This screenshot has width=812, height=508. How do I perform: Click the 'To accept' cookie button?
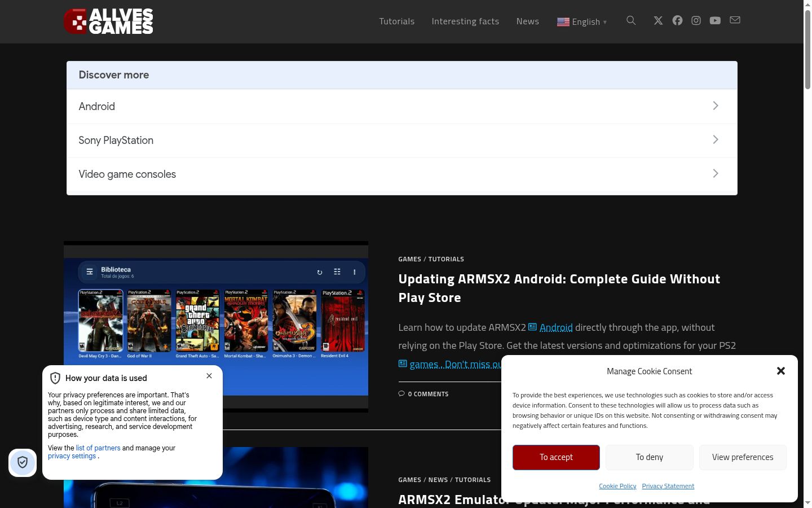pyautogui.click(x=556, y=457)
